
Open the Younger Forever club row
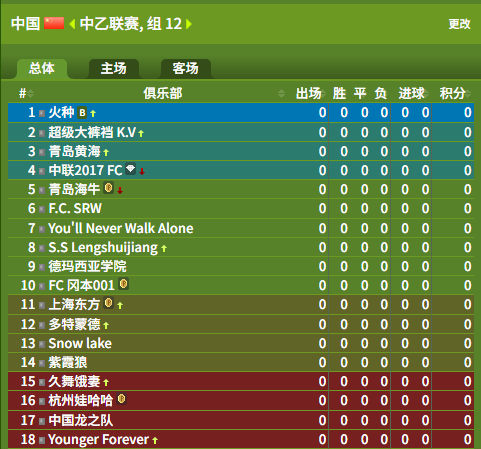point(241,439)
